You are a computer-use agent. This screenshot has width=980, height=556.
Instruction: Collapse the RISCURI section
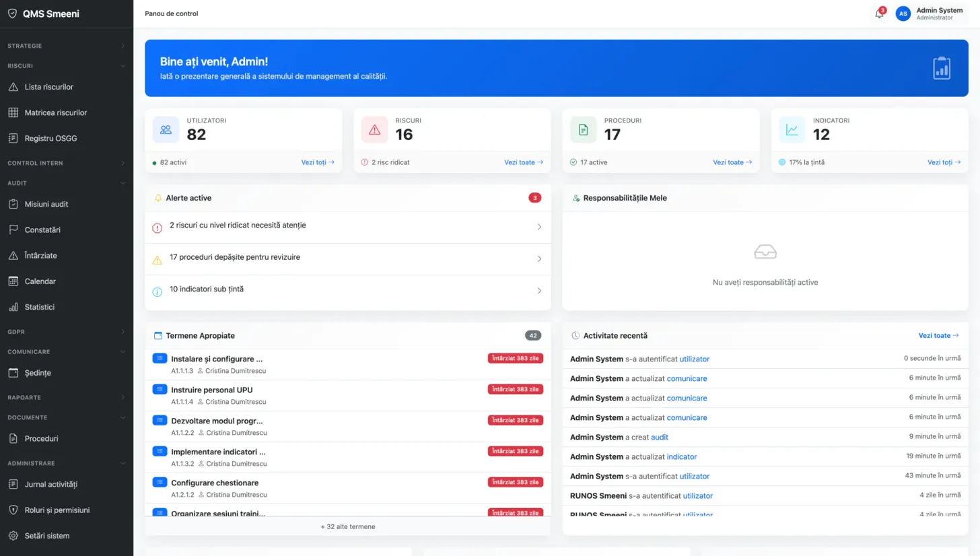coord(65,66)
